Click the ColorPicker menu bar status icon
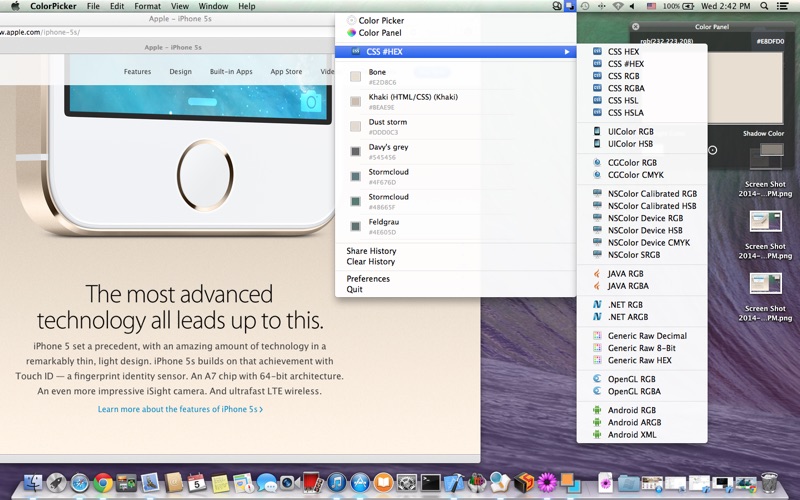Screen dimensions: 800x500 tap(570, 6)
